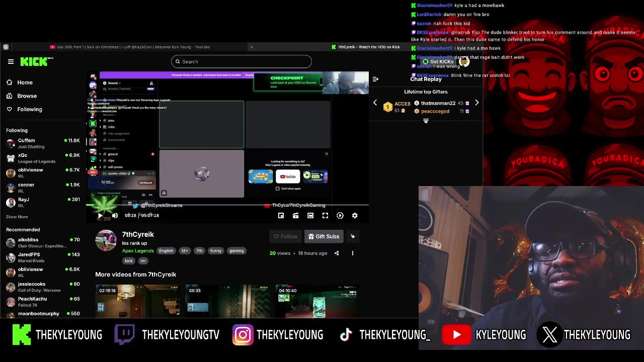The height and width of the screenshot is (362, 644).
Task: Switch to the 7thCyreik Kick browser tab
Action: click(x=369, y=47)
